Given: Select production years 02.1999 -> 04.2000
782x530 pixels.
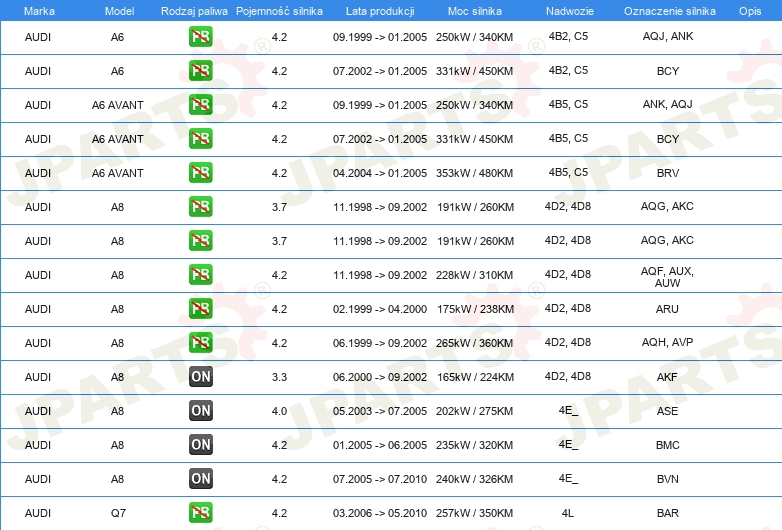Looking at the screenshot, I should click(x=380, y=309).
